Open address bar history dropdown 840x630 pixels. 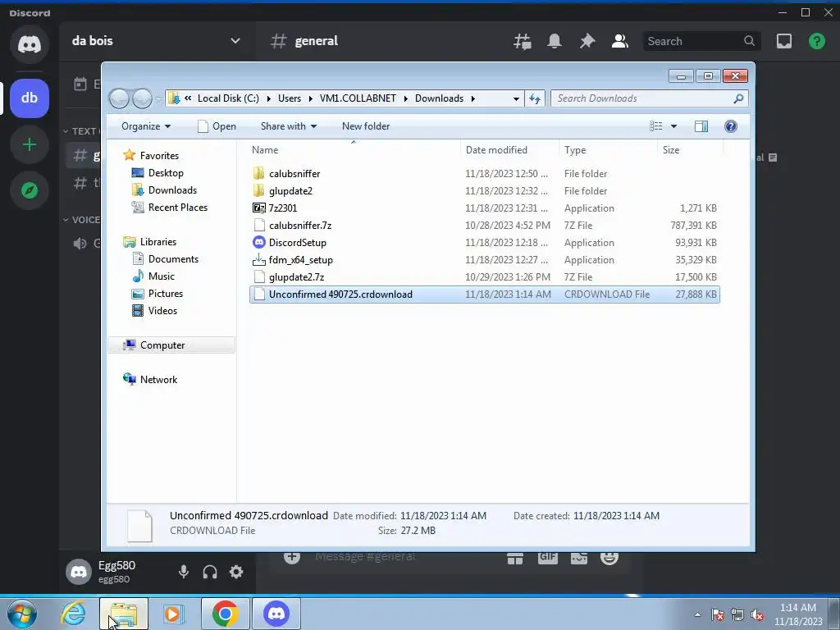tap(516, 98)
